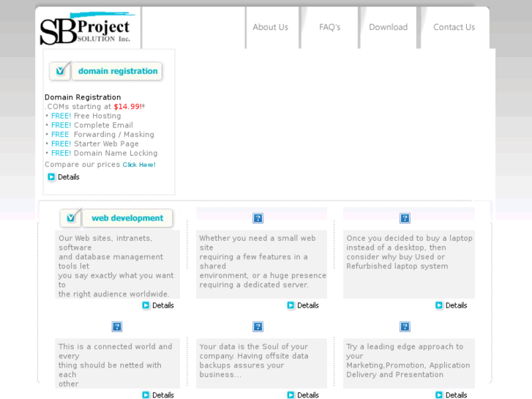Click 'FREE! Domain Name Locking' bullet text
This screenshot has height=399, width=532.
104,153
